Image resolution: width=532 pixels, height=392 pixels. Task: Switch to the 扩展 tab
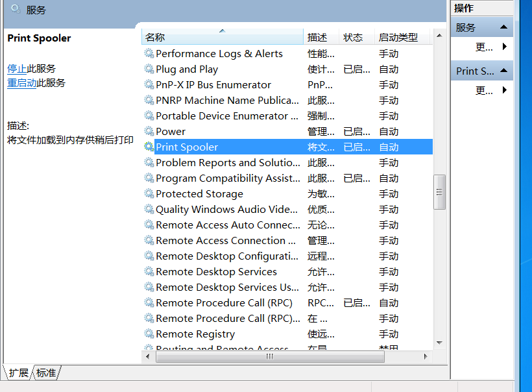point(18,373)
